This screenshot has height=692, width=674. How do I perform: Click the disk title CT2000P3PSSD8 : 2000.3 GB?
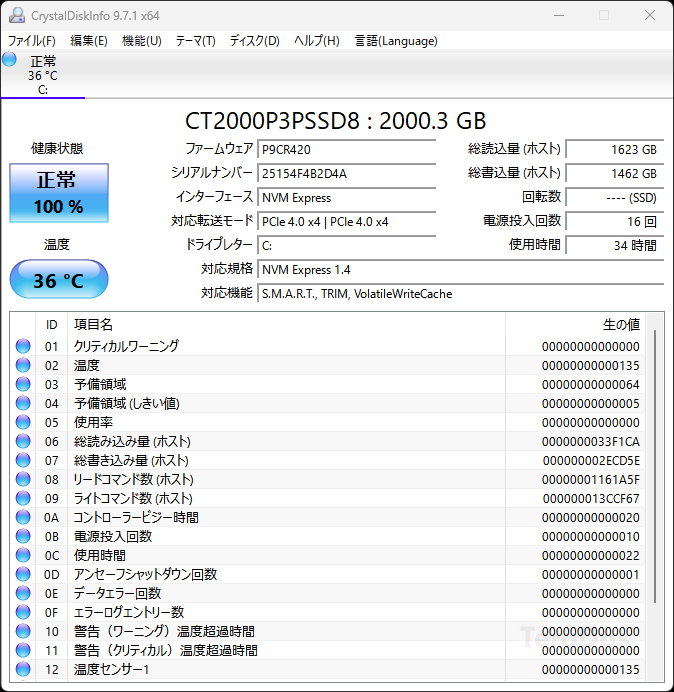(335, 120)
